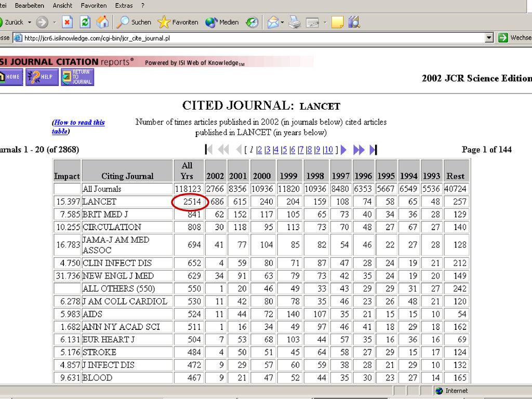Open the Favoriten star toolbar button
Viewport: 532px width, 399px height.
178,22
